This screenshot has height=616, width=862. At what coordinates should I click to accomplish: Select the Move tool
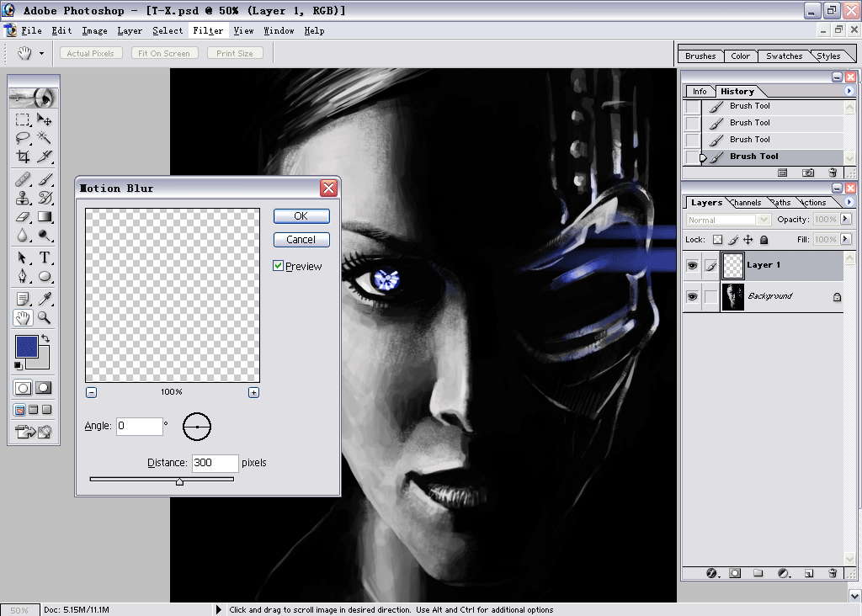pos(45,119)
